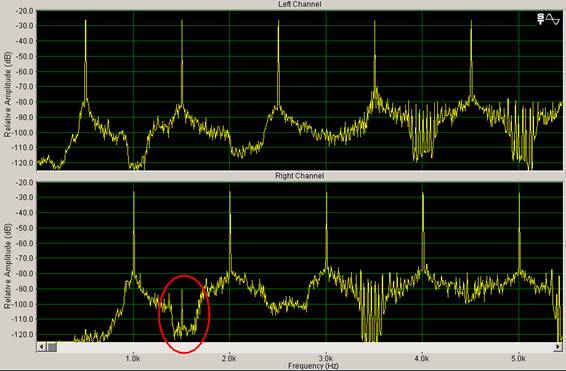Viewport: 566px width, 371px height.
Task: Click the 1.0k peak in Right Channel
Action: pos(134,231)
